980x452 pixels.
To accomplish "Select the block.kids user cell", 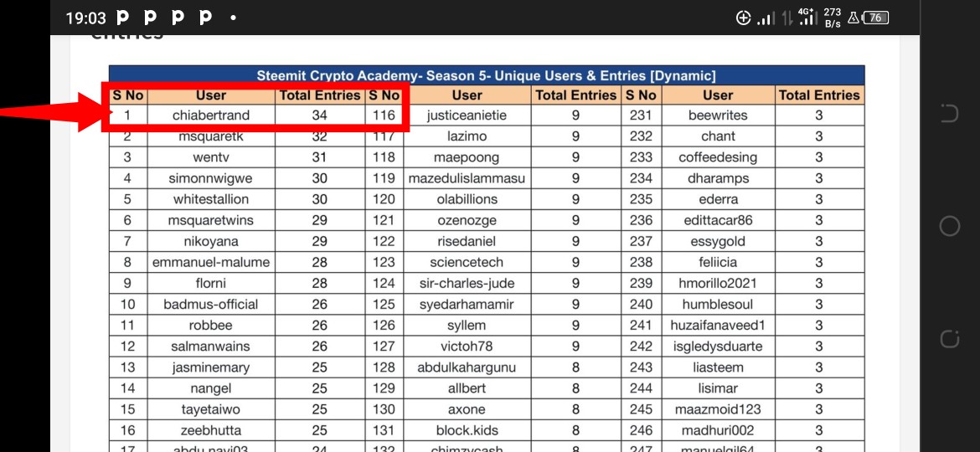I will click(467, 431).
